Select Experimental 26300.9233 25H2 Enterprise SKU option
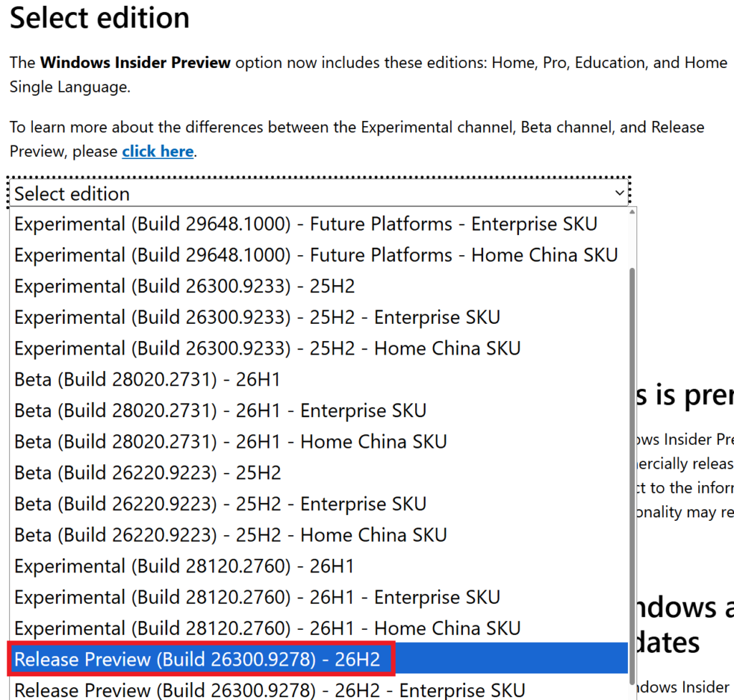This screenshot has height=700, width=734. 319,317
